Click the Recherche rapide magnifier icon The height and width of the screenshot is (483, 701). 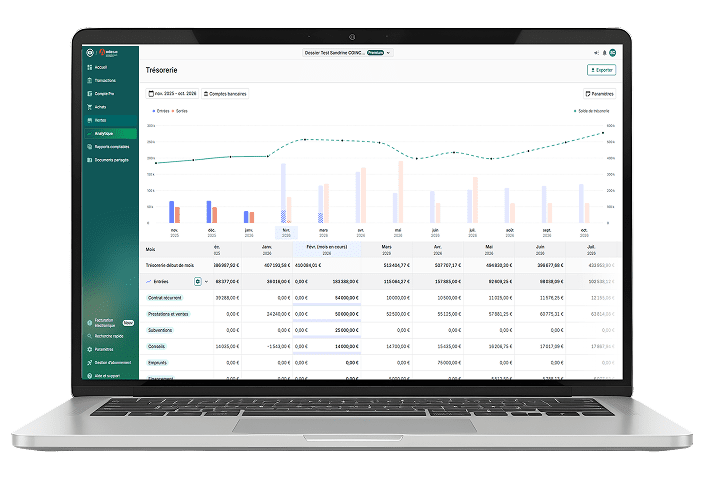(89, 336)
